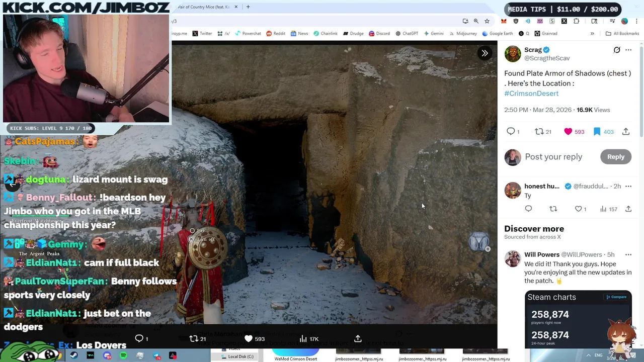Screen dimensions: 644x362
Task: Click the zoom magnifier in address bar
Action: pos(476,21)
